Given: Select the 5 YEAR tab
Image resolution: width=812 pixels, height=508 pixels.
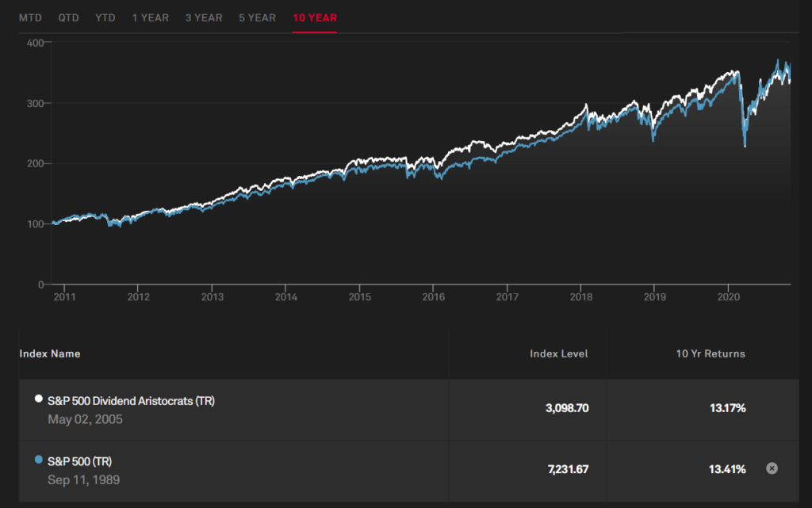Looking at the screenshot, I should point(258,17).
